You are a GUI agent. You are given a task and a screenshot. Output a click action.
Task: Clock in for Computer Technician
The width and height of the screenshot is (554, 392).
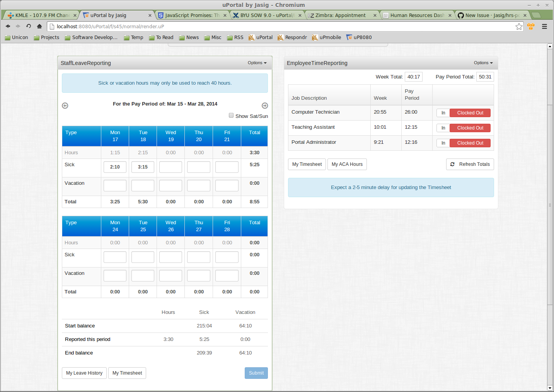tap(443, 113)
